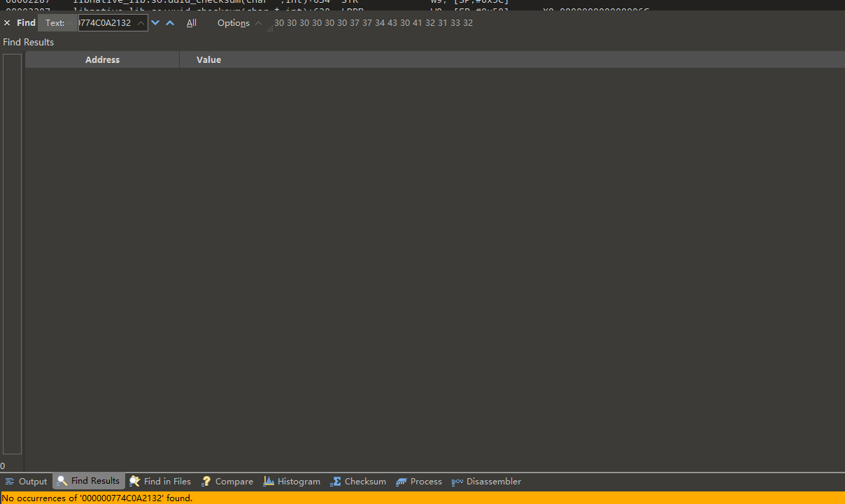The height and width of the screenshot is (504, 845).
Task: Click the mov Disassembler icon
Action: 457,482
